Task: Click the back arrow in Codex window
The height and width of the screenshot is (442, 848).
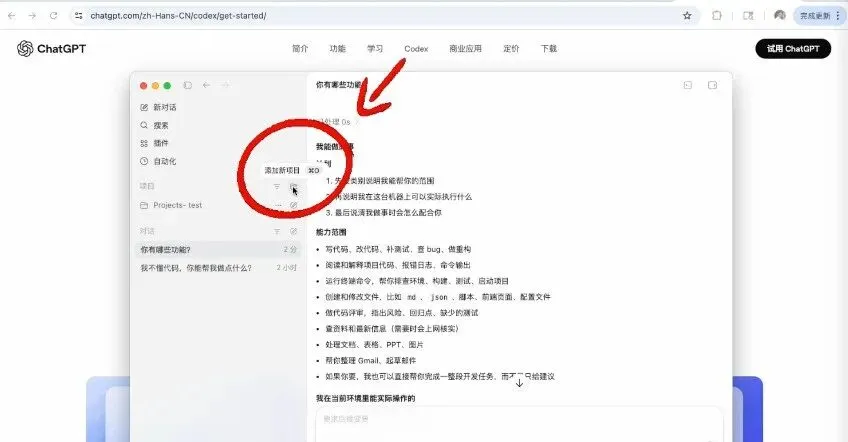Action: pos(206,85)
